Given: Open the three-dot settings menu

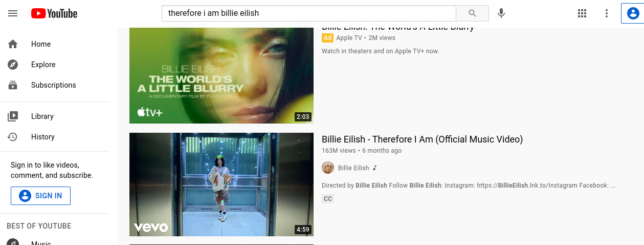Looking at the screenshot, I should click(x=606, y=13).
